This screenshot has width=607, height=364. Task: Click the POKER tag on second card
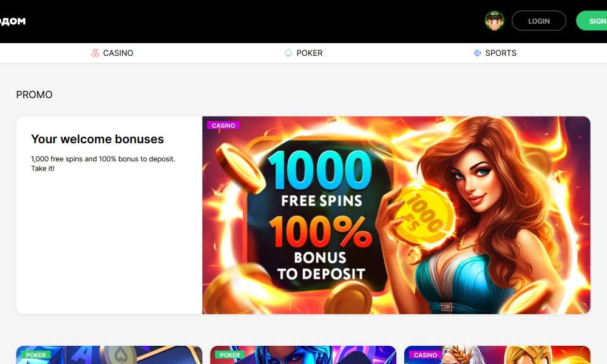pos(229,355)
